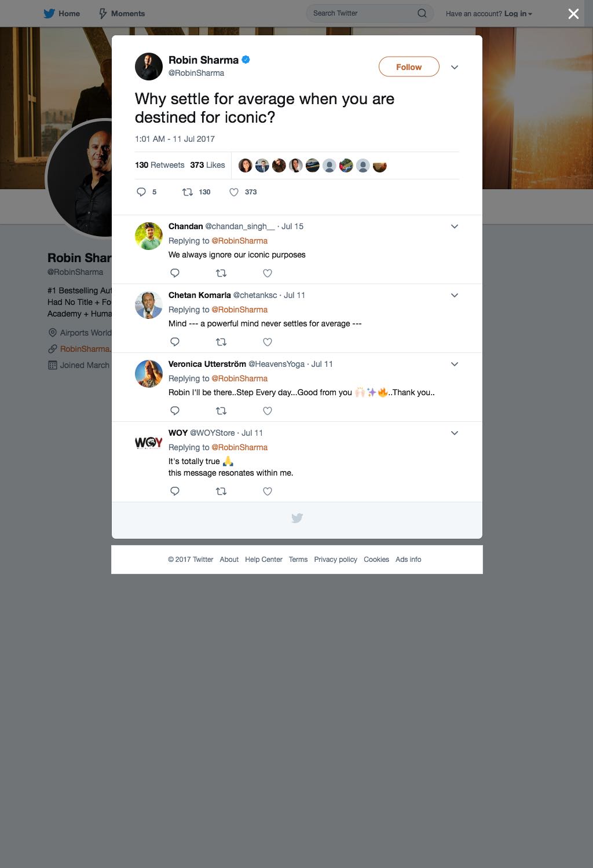This screenshot has width=593, height=868.
Task: Go to the Home tab
Action: coord(62,13)
